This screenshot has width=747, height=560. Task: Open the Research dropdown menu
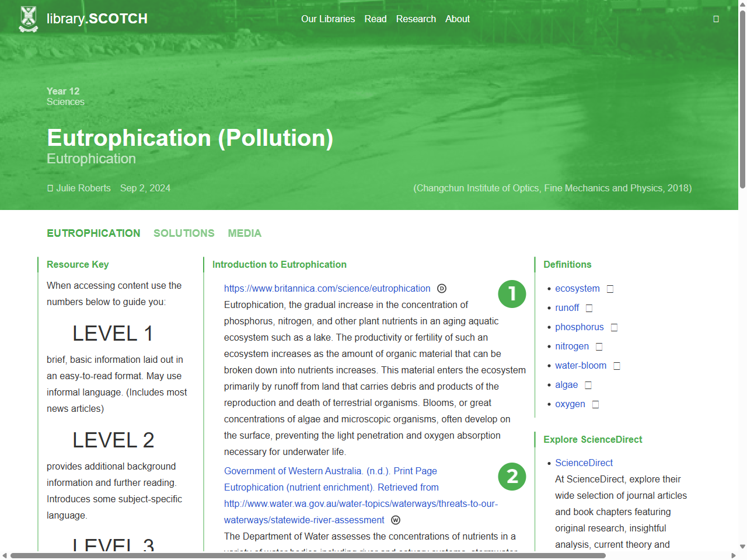click(416, 19)
